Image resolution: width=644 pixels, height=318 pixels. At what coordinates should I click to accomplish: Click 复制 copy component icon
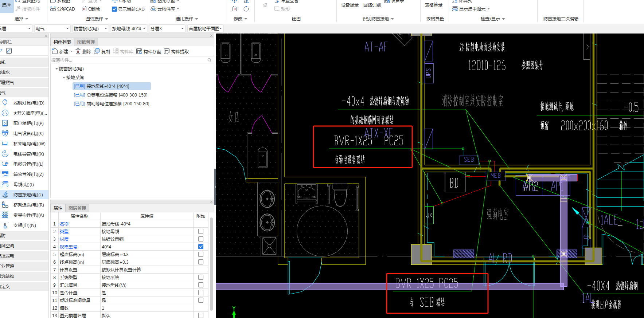tap(97, 51)
